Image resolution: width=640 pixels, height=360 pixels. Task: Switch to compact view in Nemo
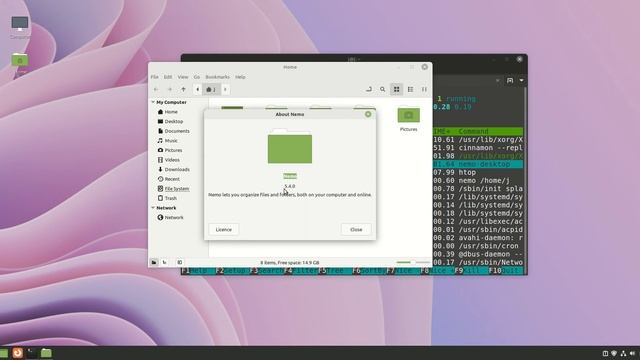(x=424, y=89)
